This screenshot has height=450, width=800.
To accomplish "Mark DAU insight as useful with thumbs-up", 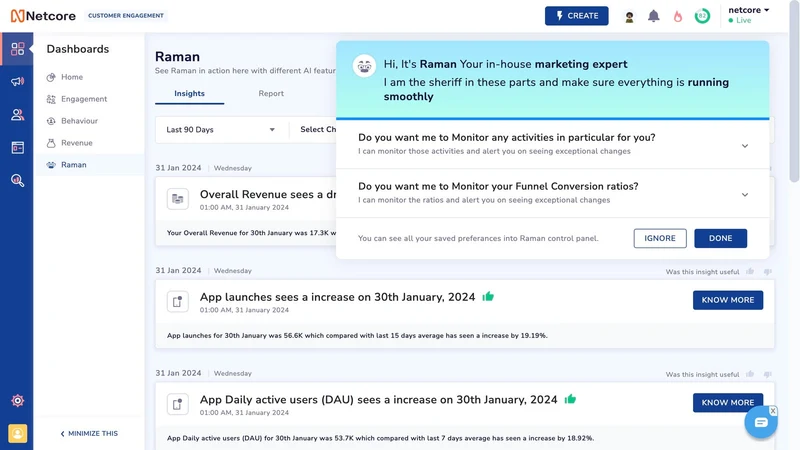I will point(750,374).
